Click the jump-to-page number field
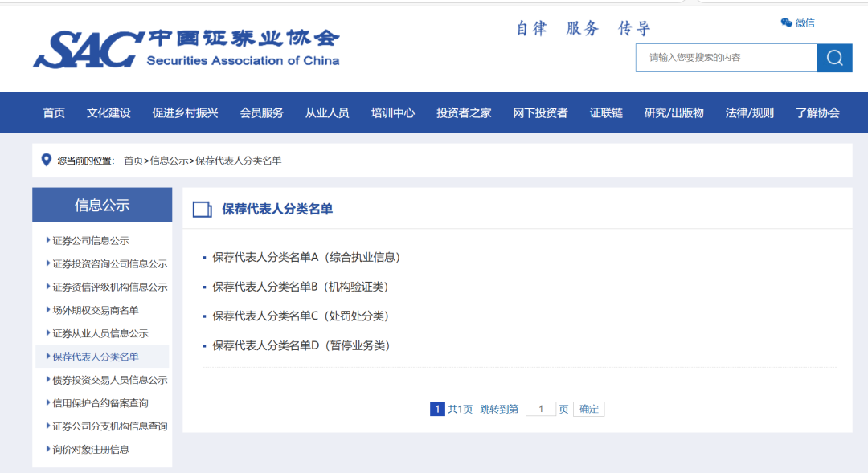868x473 pixels. [x=540, y=409]
